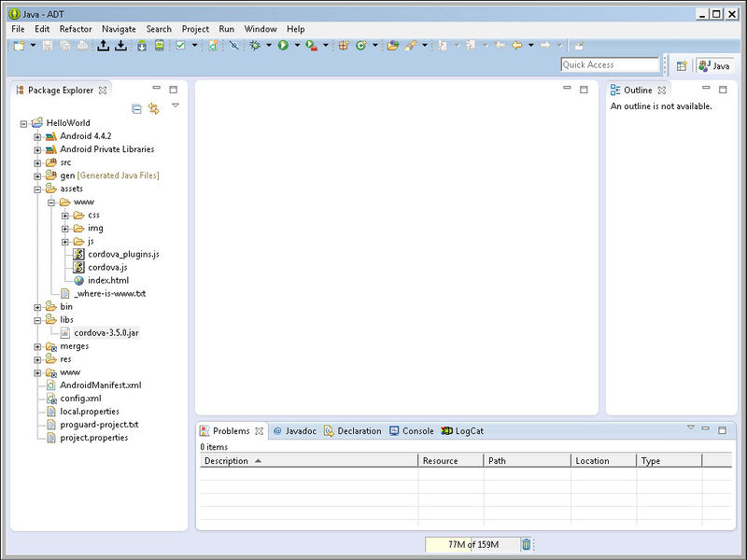Click the Quick Access search field
Viewport: 747px width, 560px height.
[610, 64]
